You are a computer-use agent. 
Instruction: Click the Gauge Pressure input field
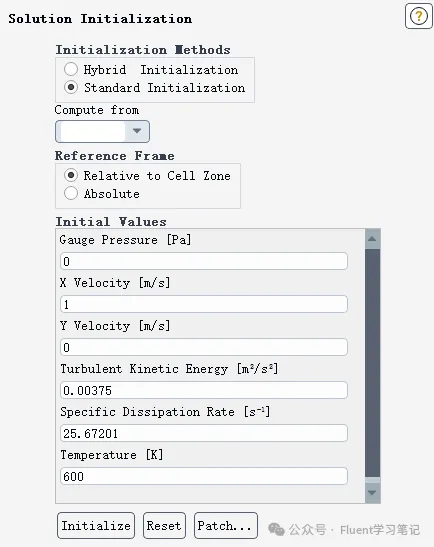coord(204,261)
